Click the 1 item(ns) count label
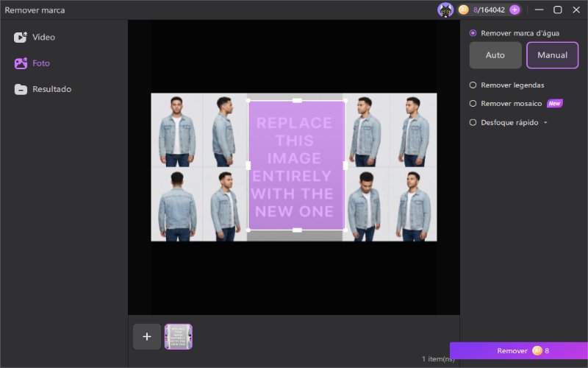Viewport: 588px width, 368px height. pyautogui.click(x=438, y=359)
